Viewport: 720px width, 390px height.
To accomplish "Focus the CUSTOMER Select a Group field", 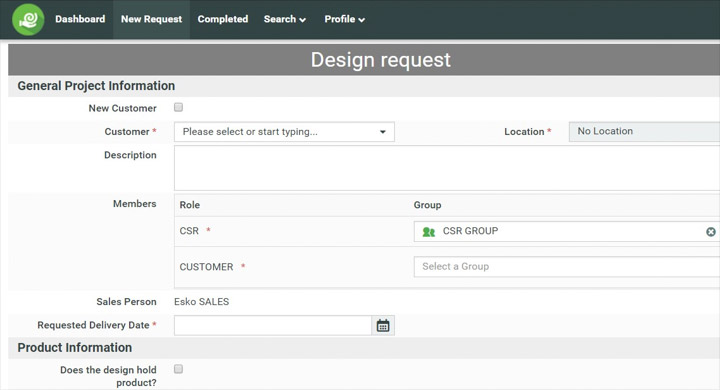I will 567,266.
